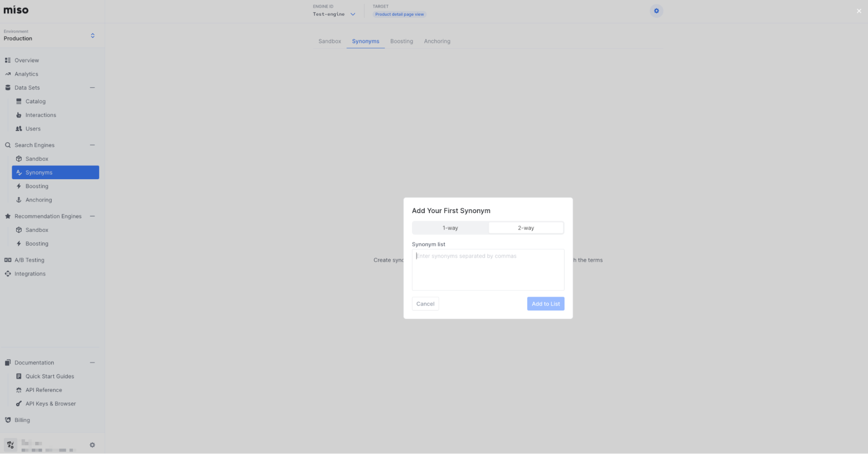Switch to the Boosting tab
This screenshot has width=868, height=454.
[x=401, y=41]
